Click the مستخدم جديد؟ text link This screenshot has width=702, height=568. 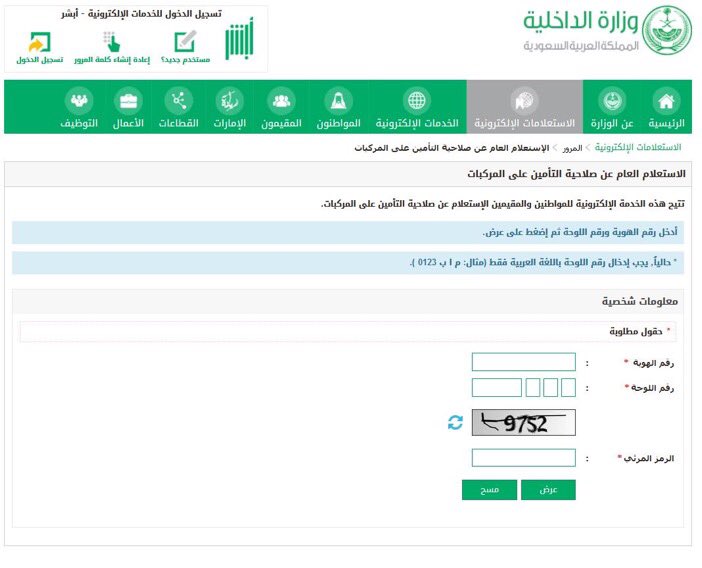185,60
